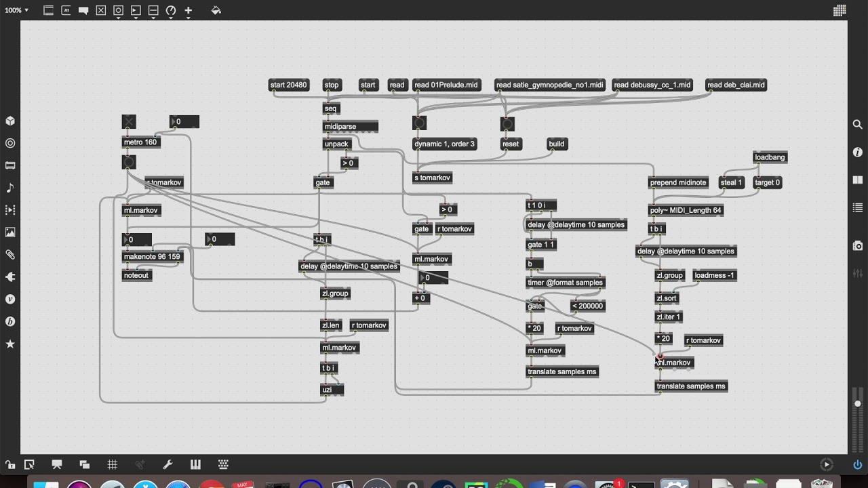This screenshot has height=488, width=868.
Task: Toggle the X toggle above metro 160
Action: pyautogui.click(x=129, y=122)
